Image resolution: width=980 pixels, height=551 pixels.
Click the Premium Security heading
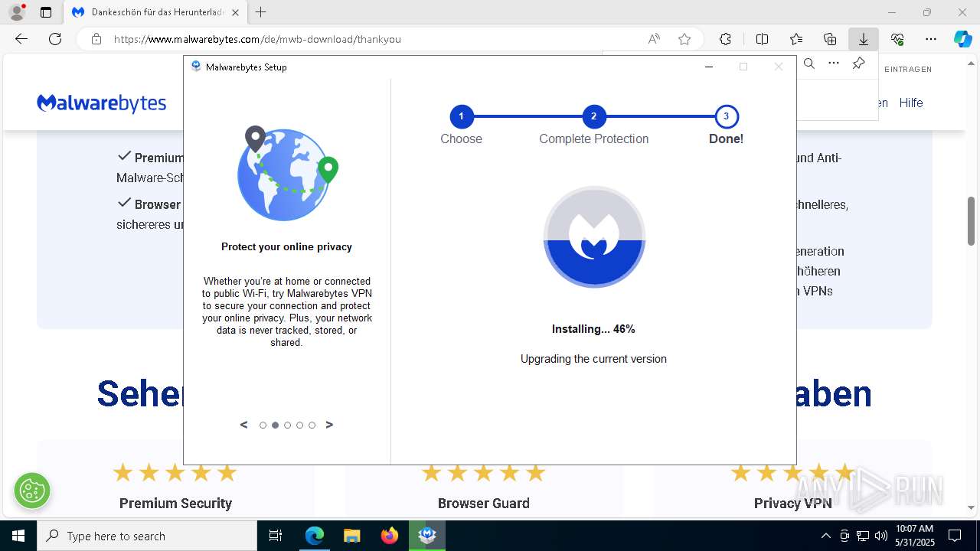point(175,503)
